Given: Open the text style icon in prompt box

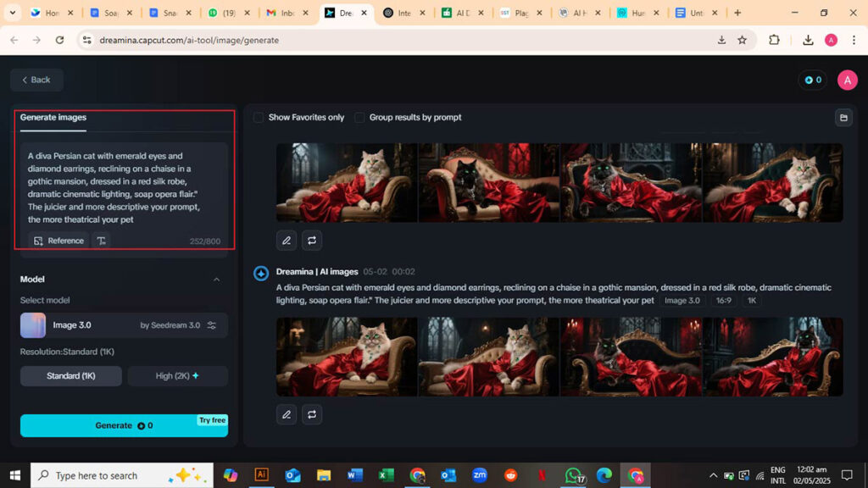Looking at the screenshot, I should [x=102, y=241].
